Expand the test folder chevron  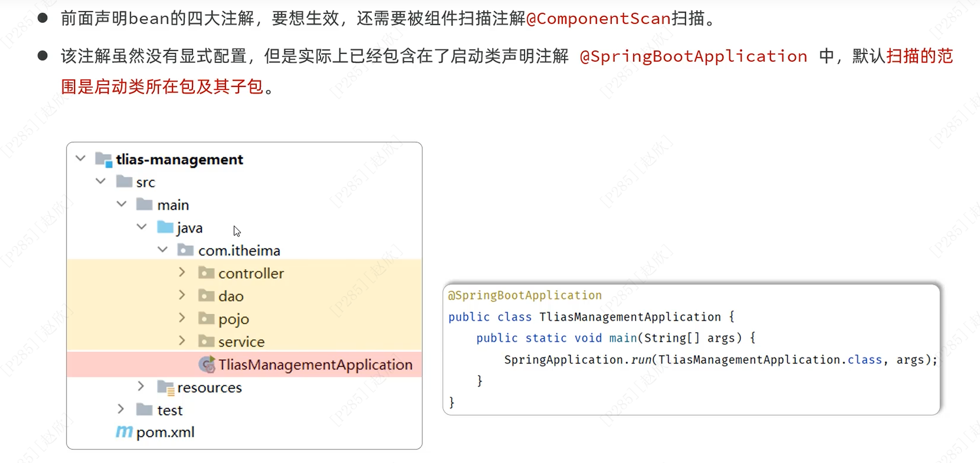121,409
